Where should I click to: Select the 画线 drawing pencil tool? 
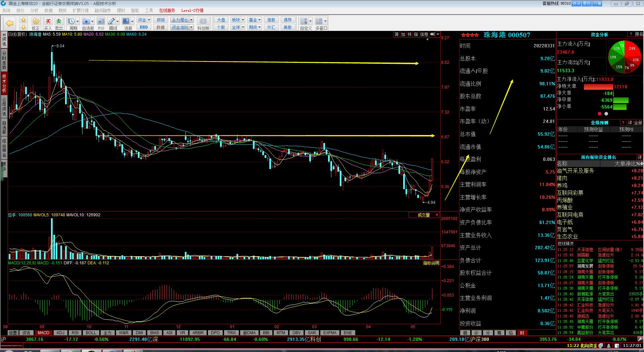(112, 21)
